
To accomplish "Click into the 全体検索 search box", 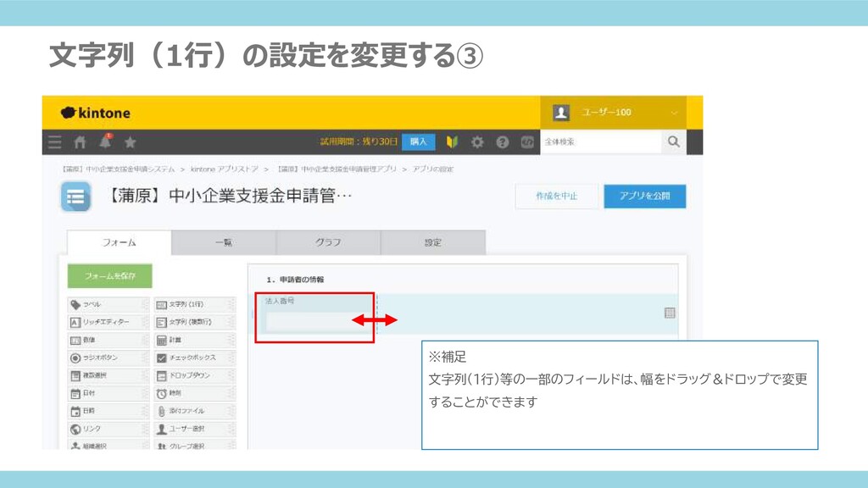I will 601,141.
